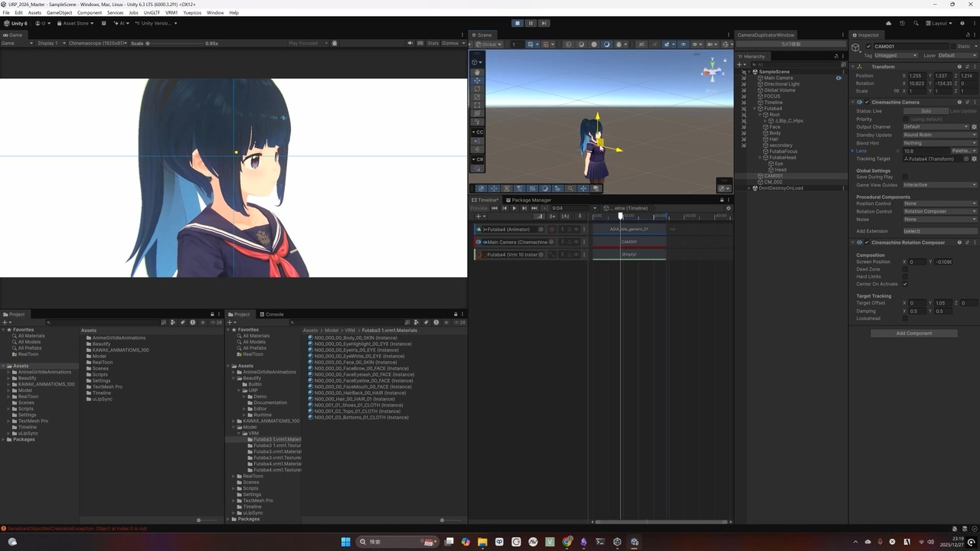Open the Noise dropdown
Viewport: 980px width, 551px height.
coord(940,219)
